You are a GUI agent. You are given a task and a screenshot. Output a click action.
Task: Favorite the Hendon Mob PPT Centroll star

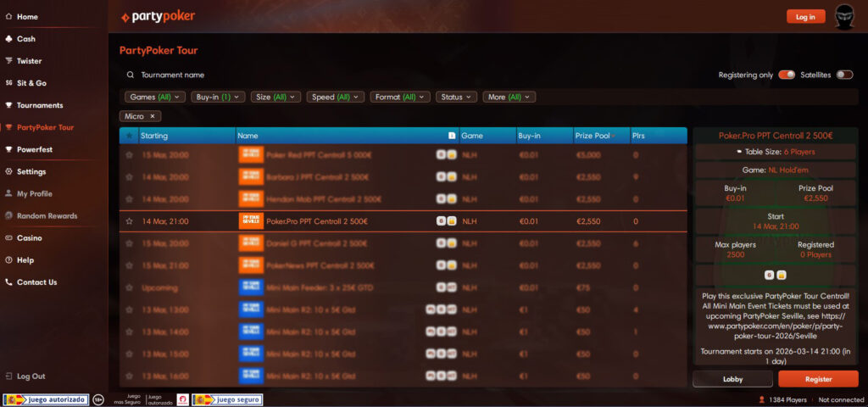[130, 199]
